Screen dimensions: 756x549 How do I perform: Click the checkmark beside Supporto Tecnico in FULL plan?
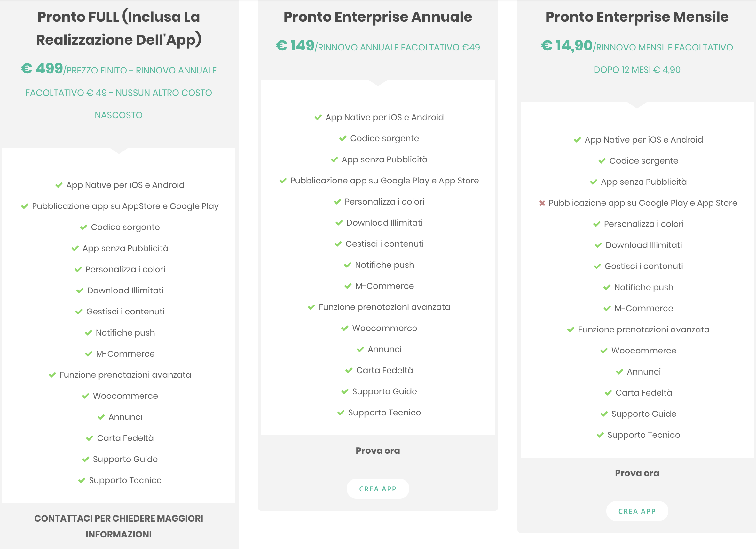pos(81,480)
